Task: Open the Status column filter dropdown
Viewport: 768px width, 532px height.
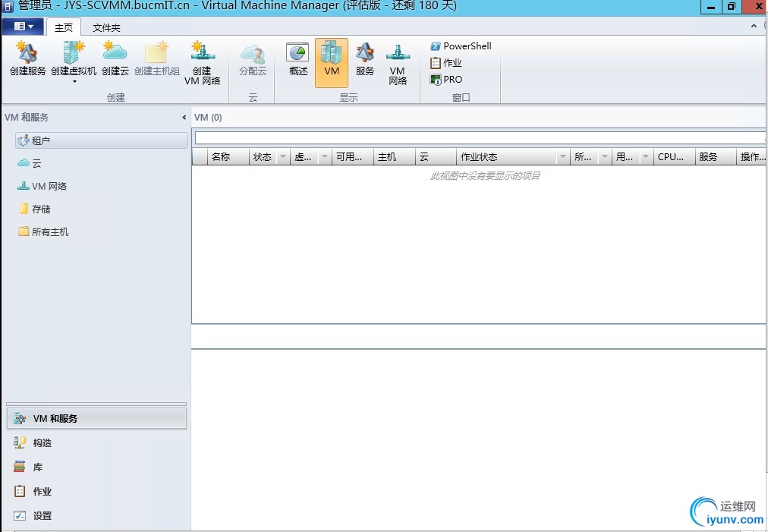Action: pyautogui.click(x=282, y=157)
